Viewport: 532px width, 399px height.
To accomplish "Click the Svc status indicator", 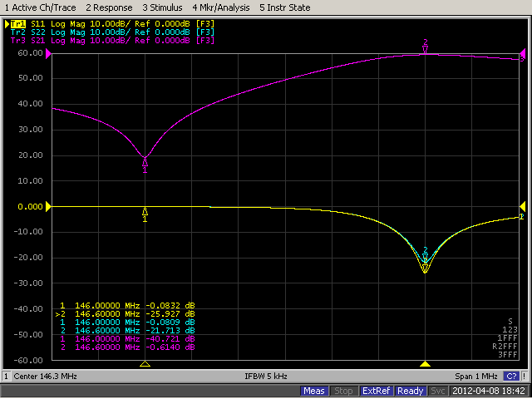I will (438, 392).
